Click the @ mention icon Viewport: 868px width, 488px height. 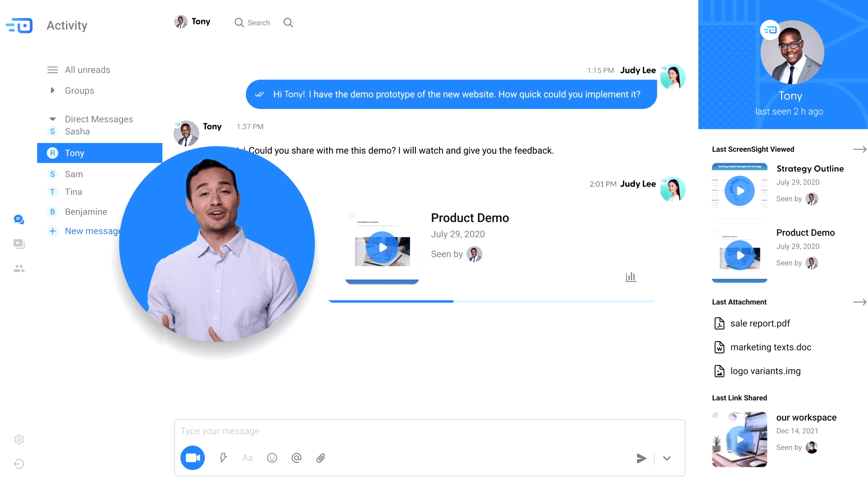[296, 458]
